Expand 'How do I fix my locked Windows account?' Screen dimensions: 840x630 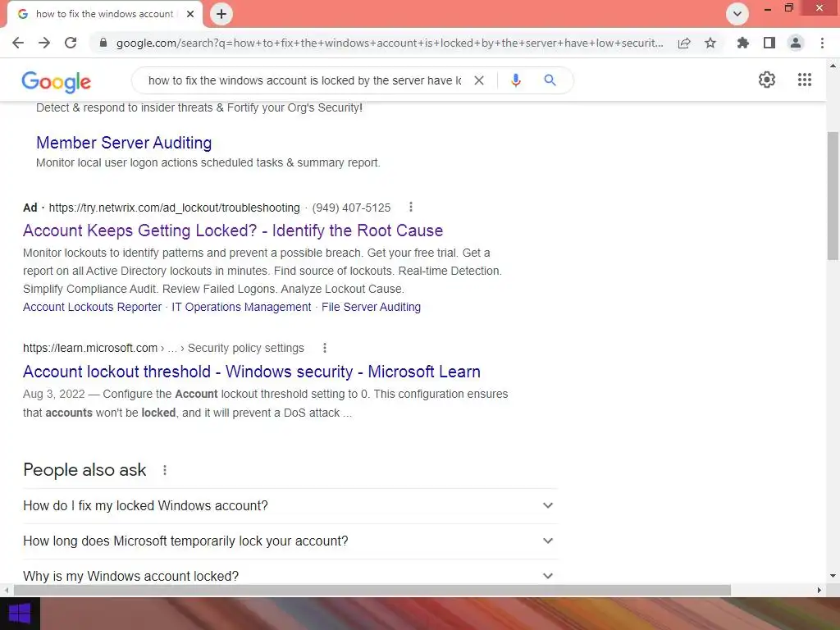(290, 505)
